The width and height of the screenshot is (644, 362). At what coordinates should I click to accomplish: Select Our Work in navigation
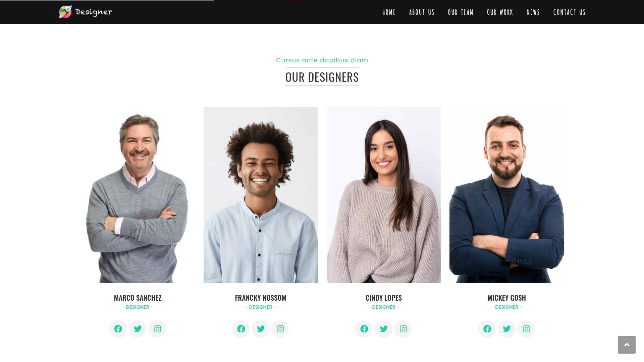click(x=500, y=12)
